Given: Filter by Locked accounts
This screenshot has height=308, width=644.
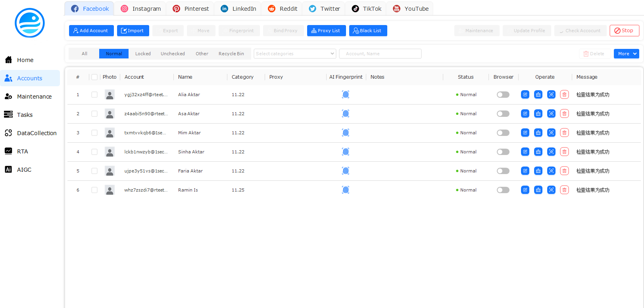Looking at the screenshot, I should pyautogui.click(x=143, y=54).
